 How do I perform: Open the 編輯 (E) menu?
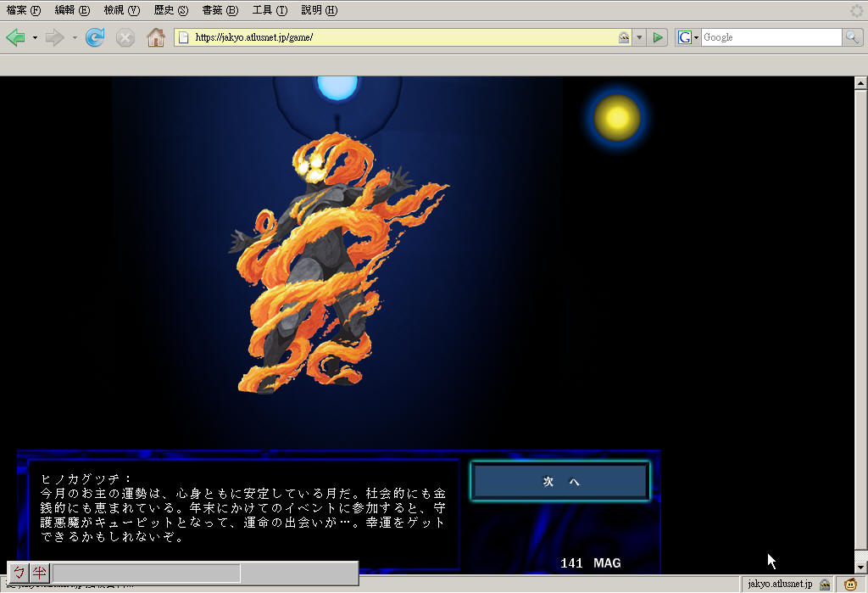click(x=73, y=10)
